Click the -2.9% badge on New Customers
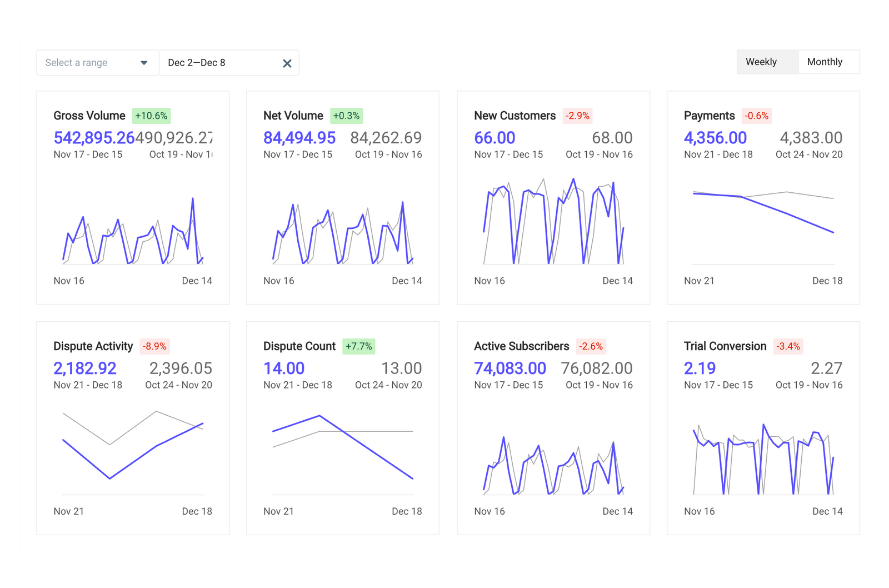889x588 pixels. tap(577, 116)
